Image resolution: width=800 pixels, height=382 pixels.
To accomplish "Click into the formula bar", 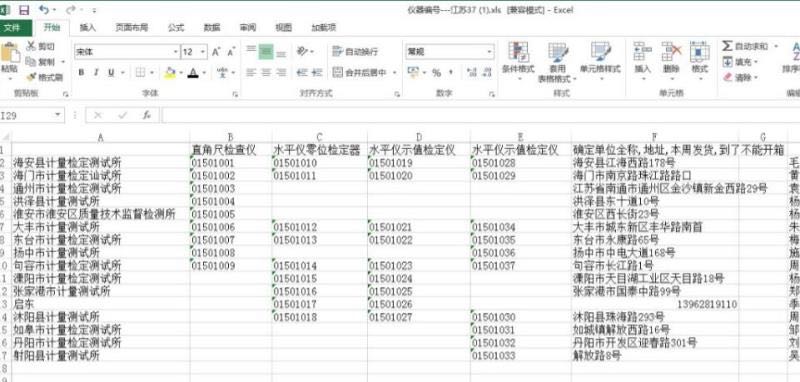I will pyautogui.click(x=480, y=116).
